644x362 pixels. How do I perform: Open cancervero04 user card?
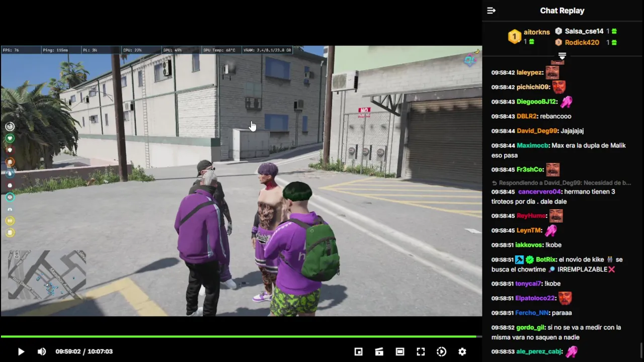(x=539, y=192)
